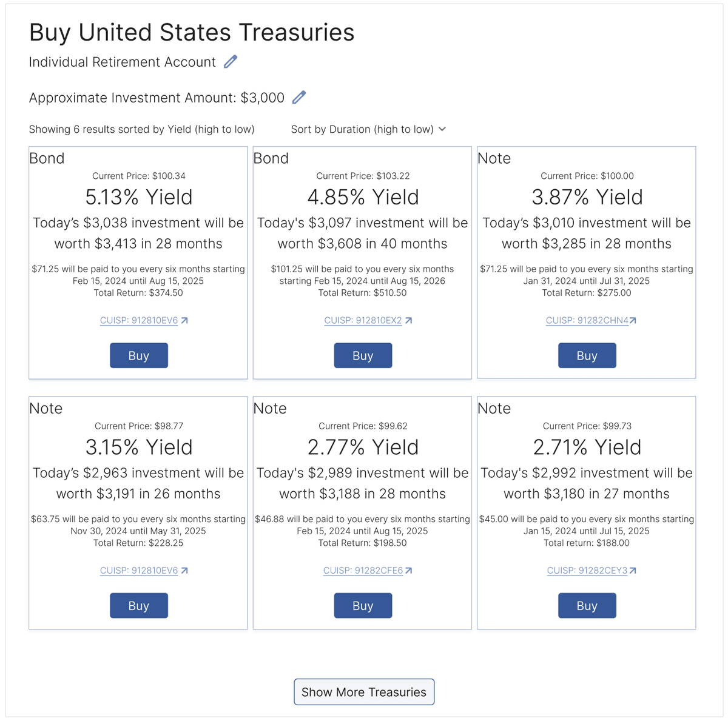Buy the 5.13% Yield bond
This screenshot has height=721, width=728.
138,355
